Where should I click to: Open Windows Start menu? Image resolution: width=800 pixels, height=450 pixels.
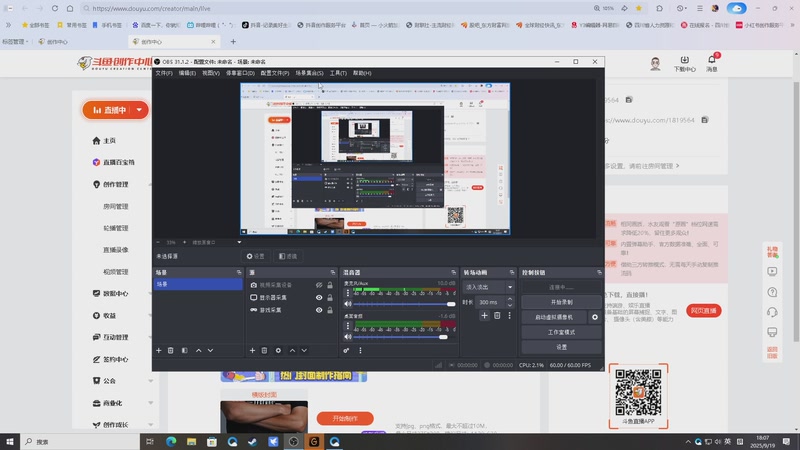(10, 442)
